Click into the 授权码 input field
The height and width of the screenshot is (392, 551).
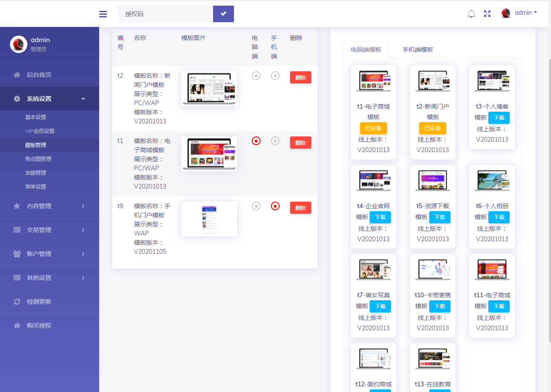(166, 14)
